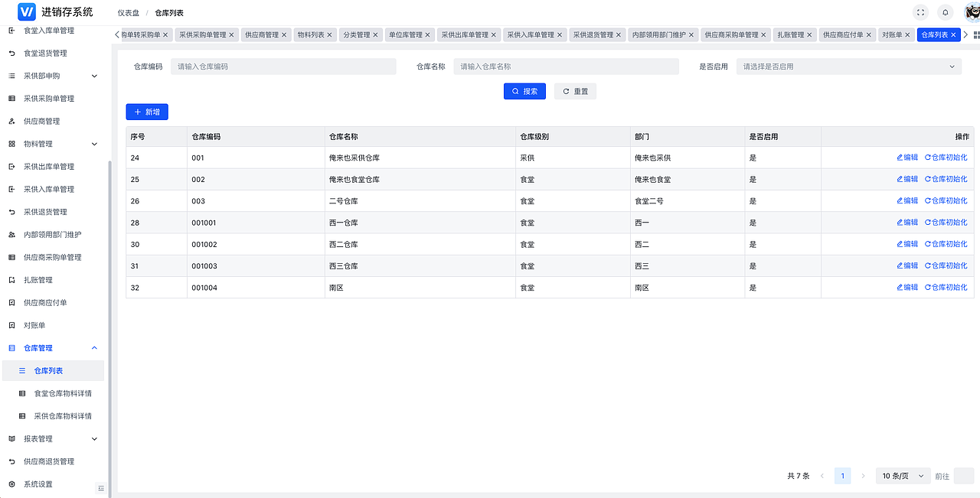Click the 仓库编码 input field
980x498 pixels.
point(283,66)
